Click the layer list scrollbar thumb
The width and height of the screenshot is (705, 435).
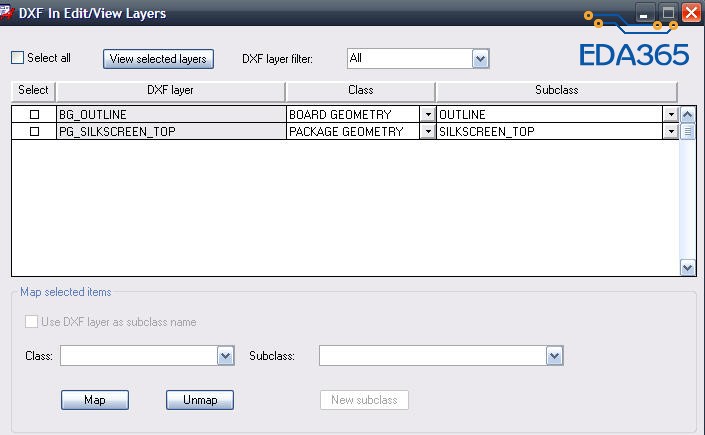point(687,132)
